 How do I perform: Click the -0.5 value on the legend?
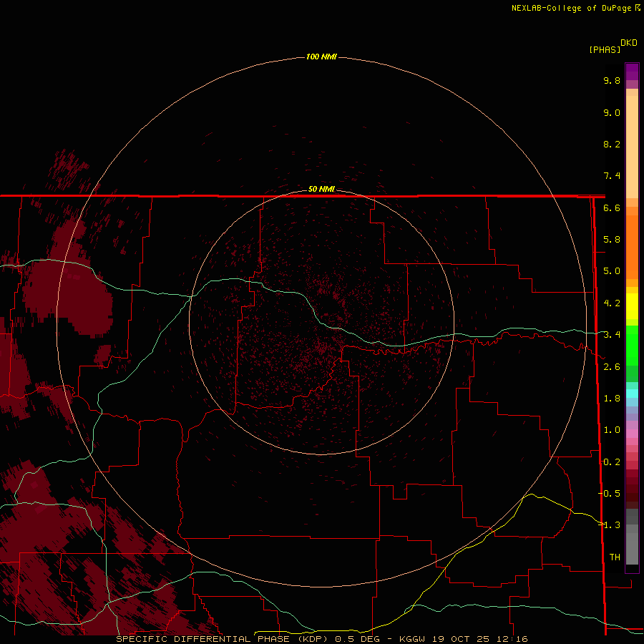pos(610,493)
